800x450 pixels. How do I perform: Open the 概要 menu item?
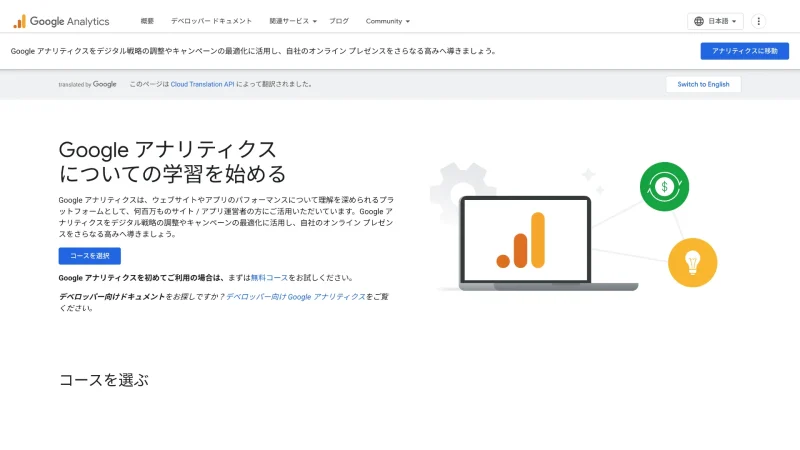click(147, 21)
